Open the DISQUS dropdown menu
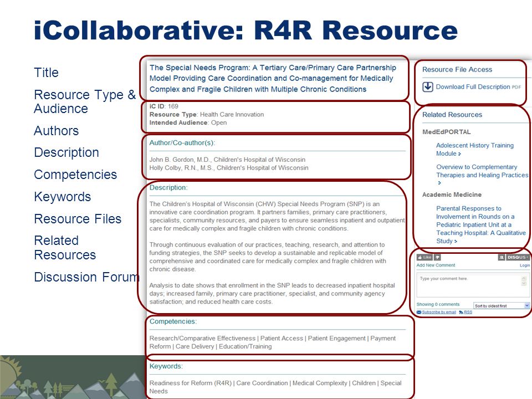This screenshot has width=532, height=399. pos(518,257)
